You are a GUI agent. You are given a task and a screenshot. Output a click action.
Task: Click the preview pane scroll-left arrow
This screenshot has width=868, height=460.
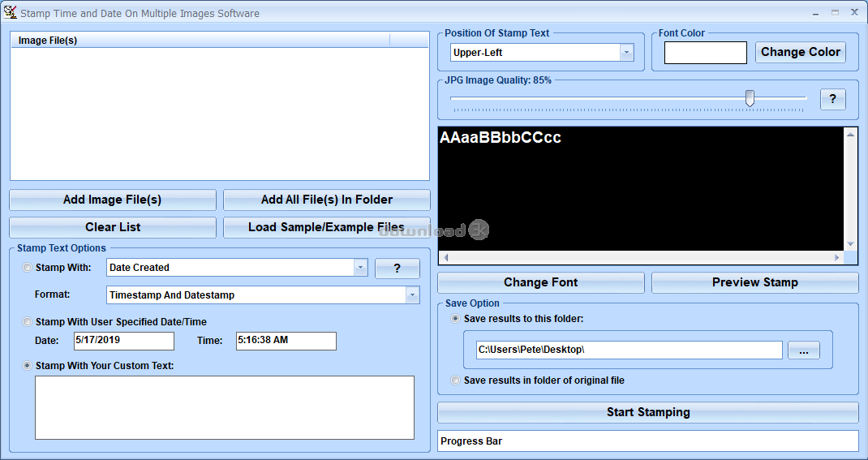(x=445, y=257)
